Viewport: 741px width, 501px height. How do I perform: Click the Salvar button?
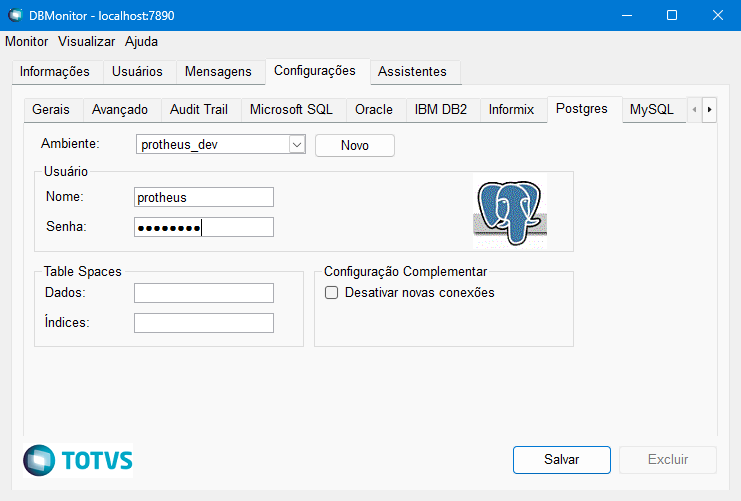(x=561, y=459)
